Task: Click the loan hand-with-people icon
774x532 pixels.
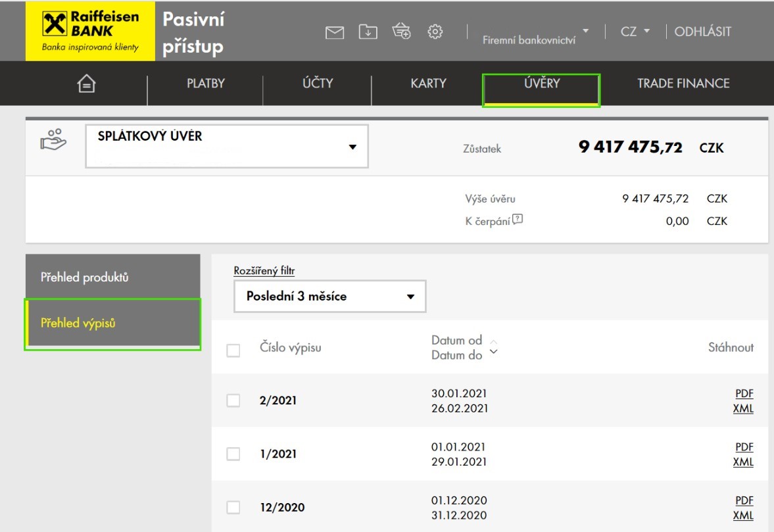Action: point(53,139)
